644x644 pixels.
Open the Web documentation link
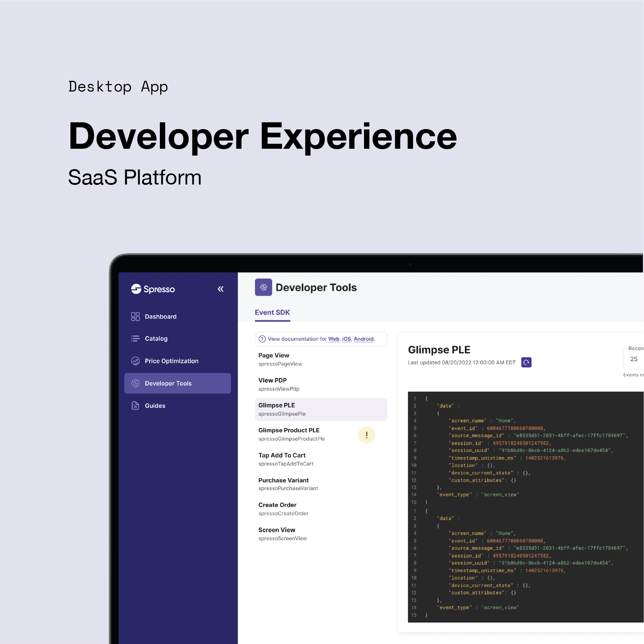pyautogui.click(x=334, y=339)
